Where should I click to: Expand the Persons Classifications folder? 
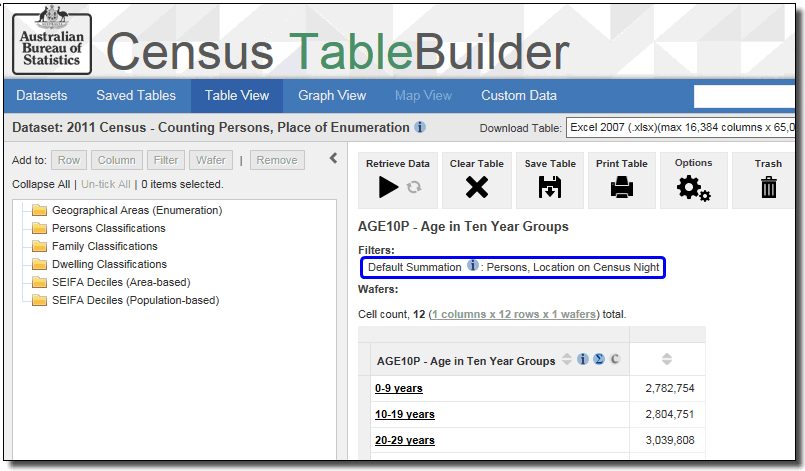click(40, 228)
